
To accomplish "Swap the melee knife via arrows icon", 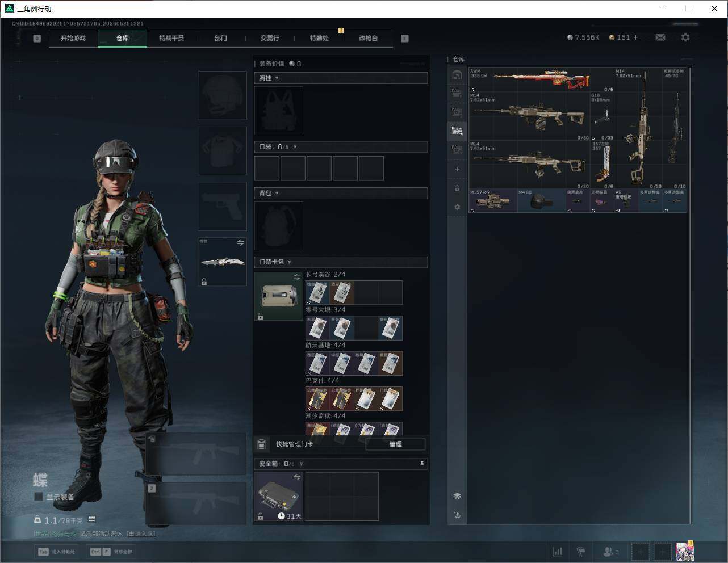I will (x=241, y=243).
